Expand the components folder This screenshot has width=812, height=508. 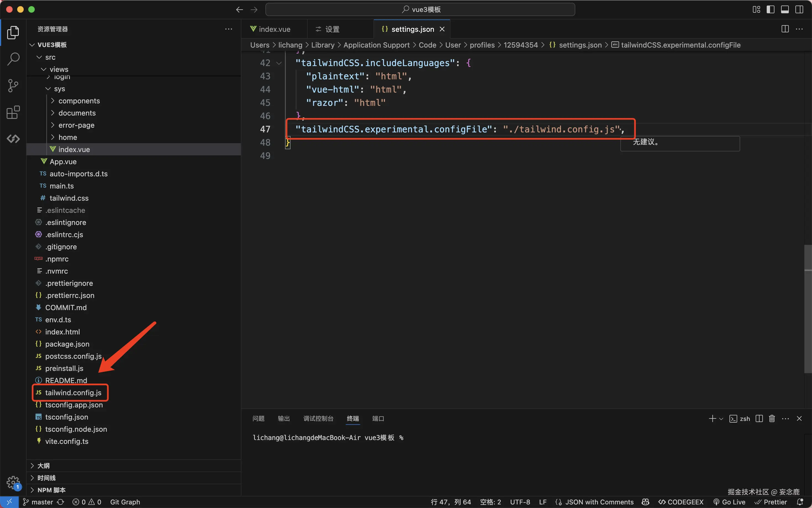tap(79, 101)
